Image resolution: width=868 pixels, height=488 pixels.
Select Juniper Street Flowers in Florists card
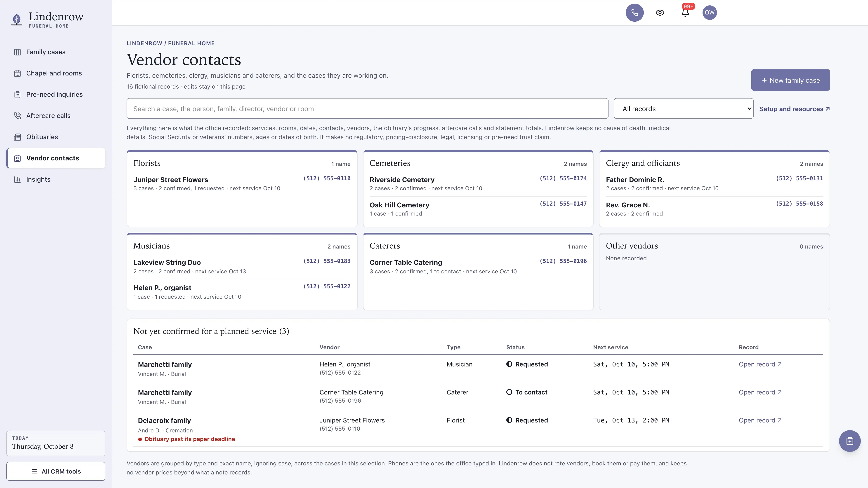point(170,180)
